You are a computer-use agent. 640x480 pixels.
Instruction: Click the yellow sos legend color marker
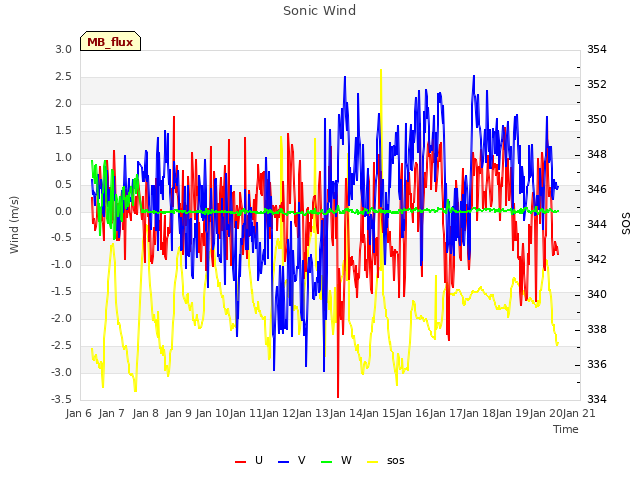[373, 462]
